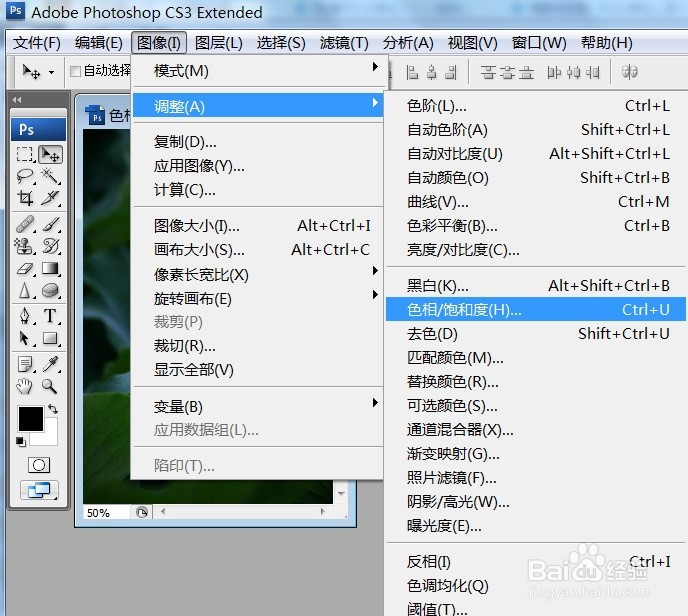Open the 图层(L) menu

pyautogui.click(x=219, y=43)
